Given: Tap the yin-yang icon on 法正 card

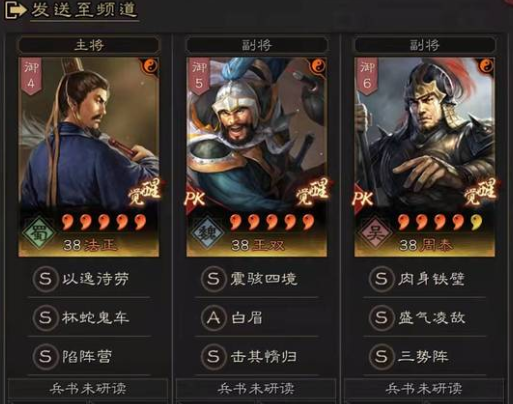Looking at the screenshot, I should (x=151, y=65).
